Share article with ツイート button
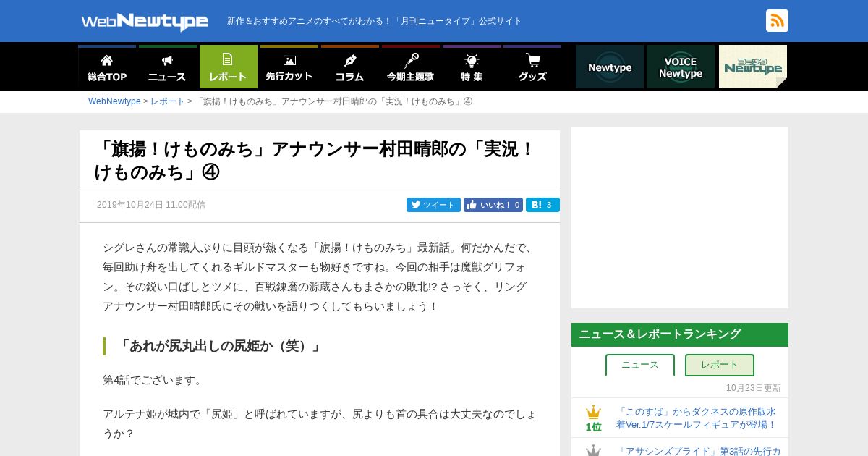The image size is (868, 456). (x=433, y=205)
